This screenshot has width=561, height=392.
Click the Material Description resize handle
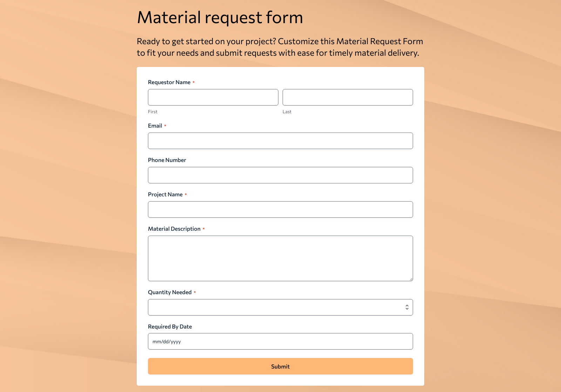(x=411, y=278)
